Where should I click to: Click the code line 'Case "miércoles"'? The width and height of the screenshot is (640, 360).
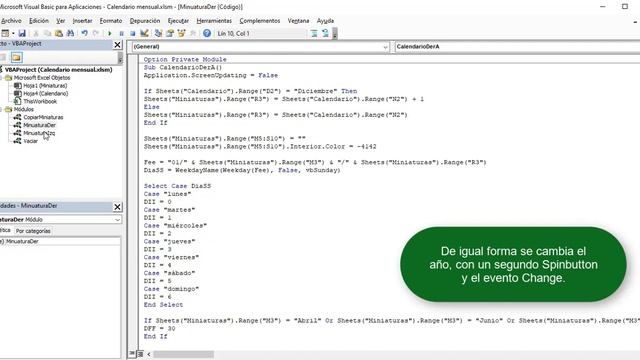(175, 226)
